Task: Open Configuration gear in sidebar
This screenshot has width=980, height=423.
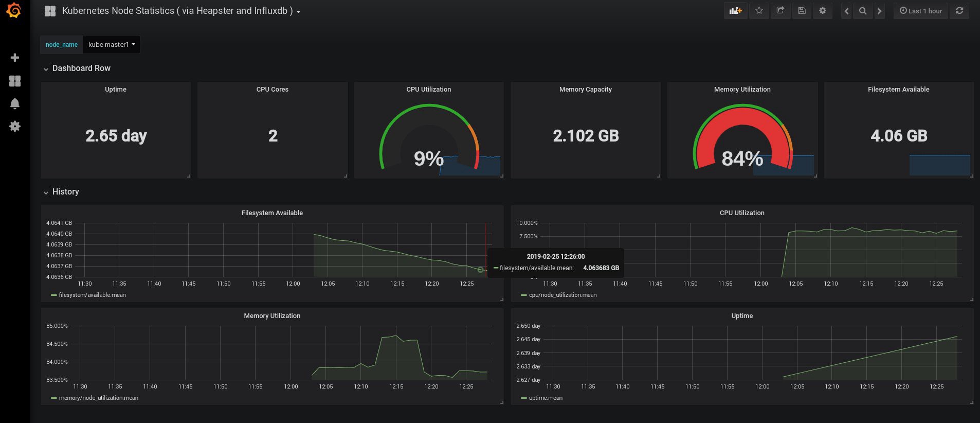Action: [x=15, y=126]
